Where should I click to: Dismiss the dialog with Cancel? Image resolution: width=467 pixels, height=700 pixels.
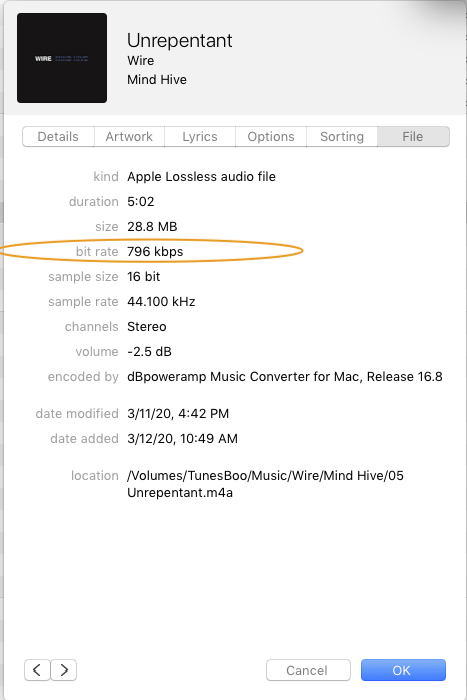coord(308,670)
